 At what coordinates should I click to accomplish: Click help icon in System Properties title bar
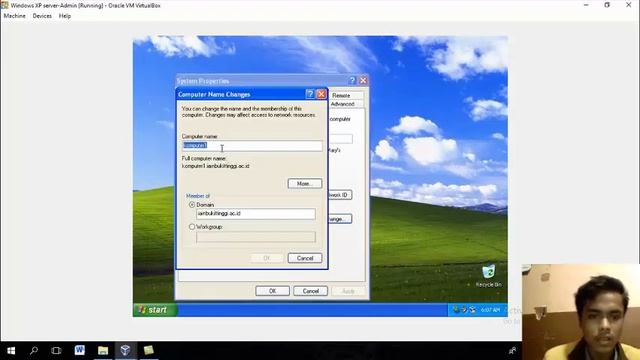pos(352,80)
